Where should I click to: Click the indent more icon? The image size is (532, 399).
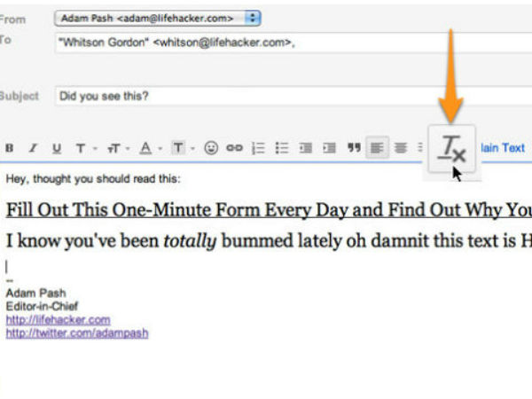coord(329,149)
